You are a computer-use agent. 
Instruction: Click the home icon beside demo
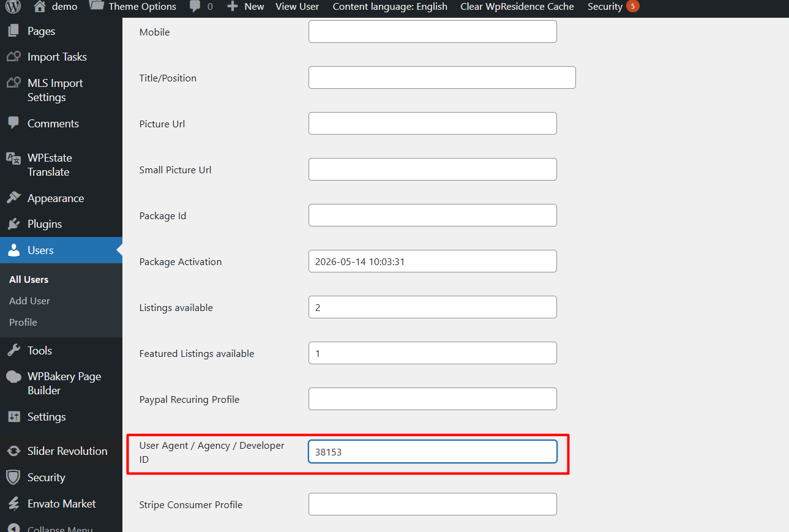click(x=40, y=6)
